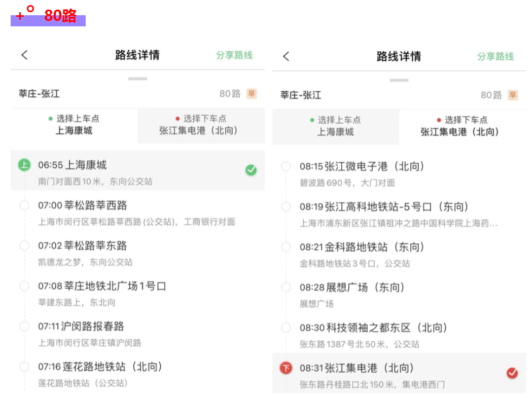Go back using left panel back arrow
The width and height of the screenshot is (532, 397).
[x=24, y=55]
